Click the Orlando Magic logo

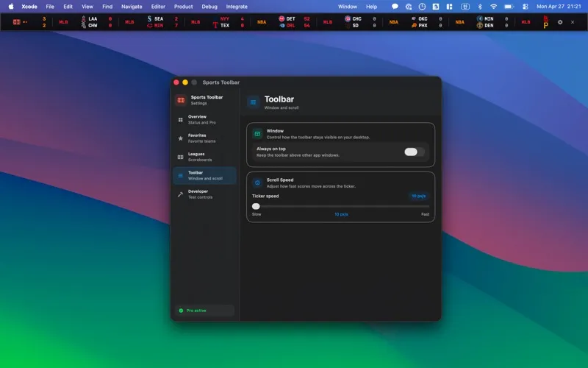tap(282, 26)
